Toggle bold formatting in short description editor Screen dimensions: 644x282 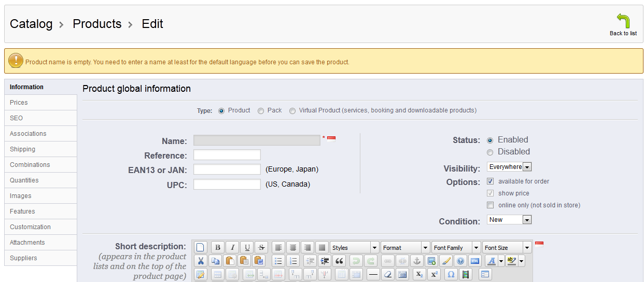pos(218,247)
